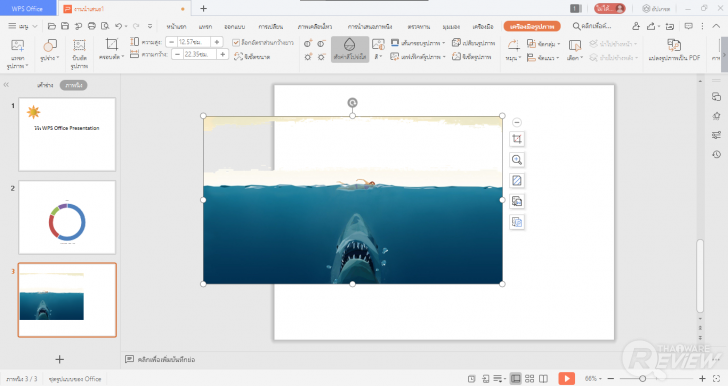Click the zoom slider handle
The width and height of the screenshot is (728, 386).
(x=643, y=379)
